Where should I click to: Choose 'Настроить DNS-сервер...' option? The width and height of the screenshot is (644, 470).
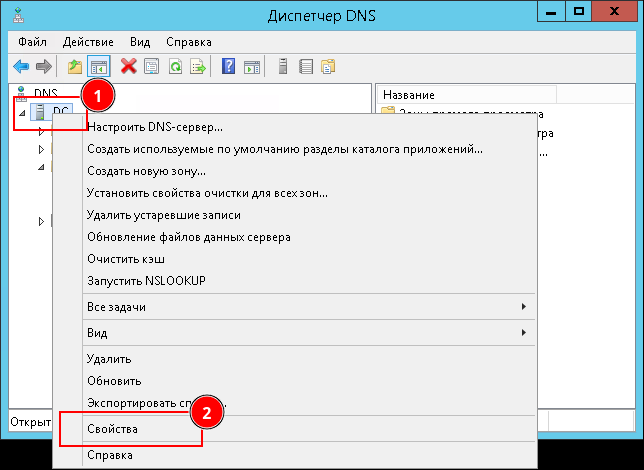click(x=155, y=127)
